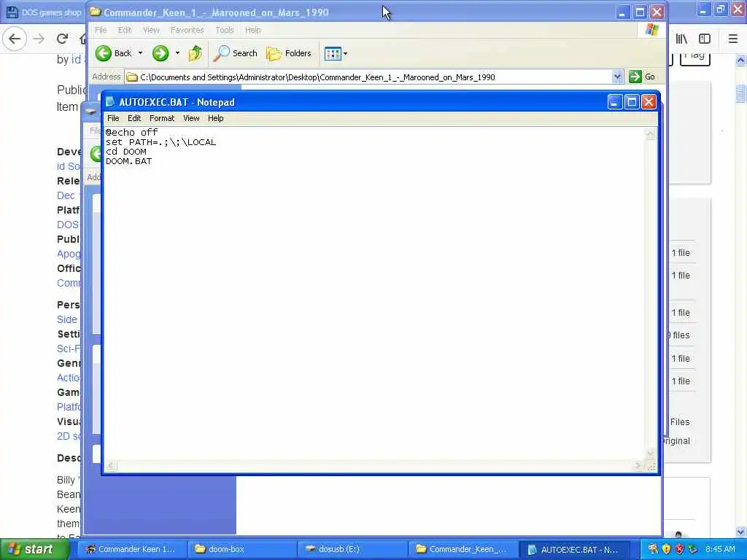Click the 'cd DOOM' line in Notepad
Image resolution: width=747 pixels, height=560 pixels.
point(125,152)
